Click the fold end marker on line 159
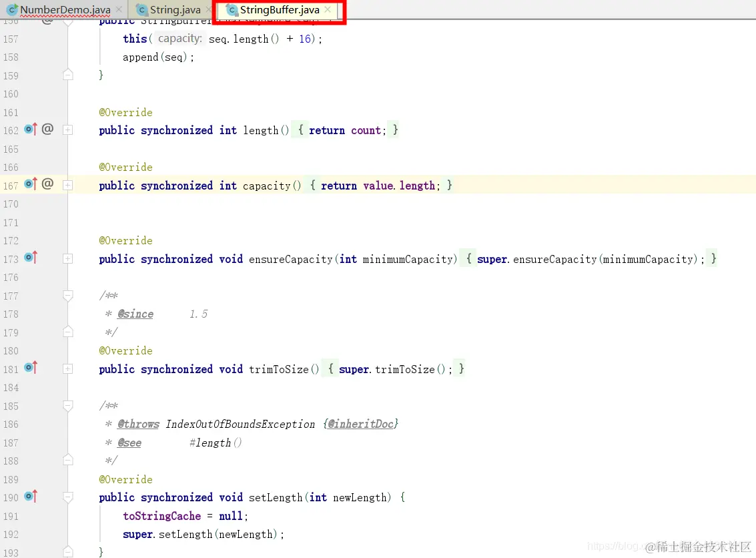The height and width of the screenshot is (558, 756). coord(68,75)
